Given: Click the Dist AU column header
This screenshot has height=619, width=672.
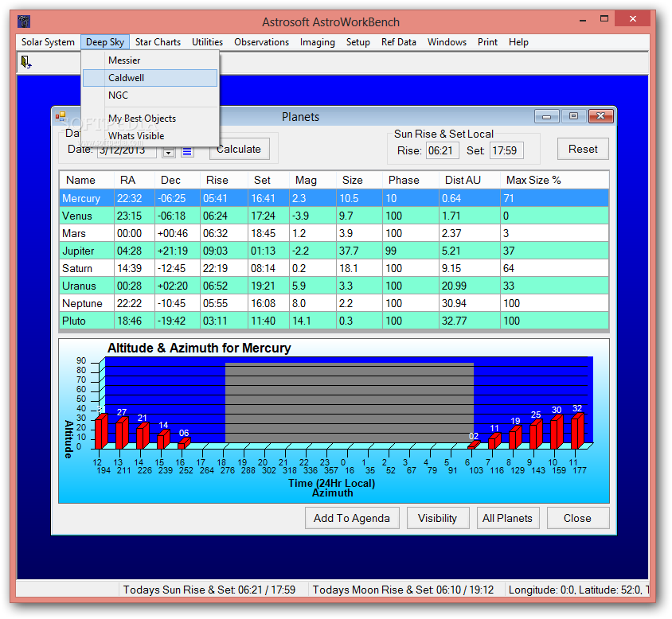Looking at the screenshot, I should point(470,180).
